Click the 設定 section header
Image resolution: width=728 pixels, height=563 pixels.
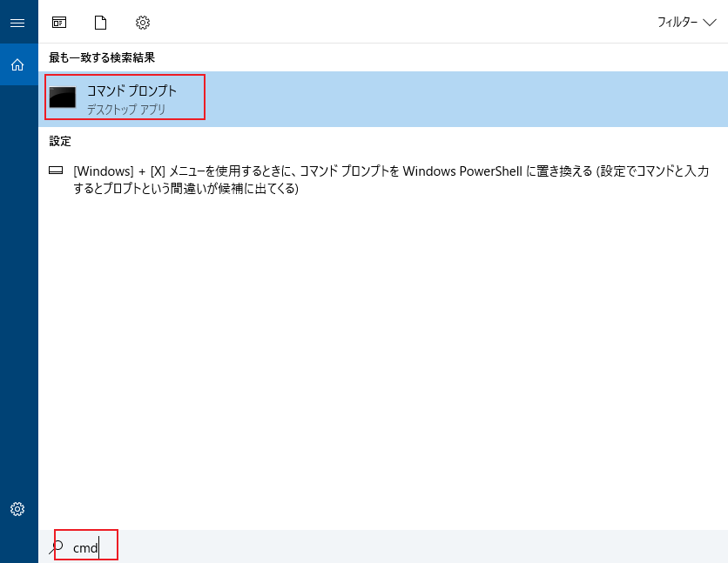pos(60,141)
